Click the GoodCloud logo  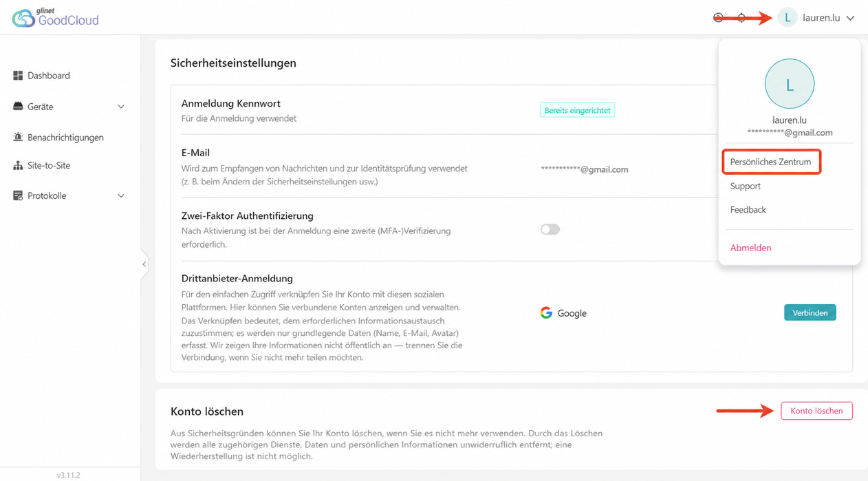[x=56, y=17]
